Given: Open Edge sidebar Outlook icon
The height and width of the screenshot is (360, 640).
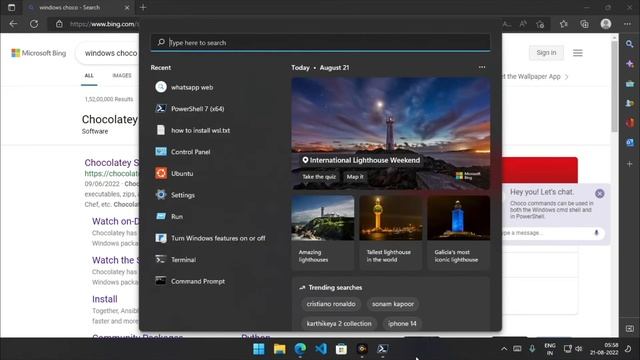Looking at the screenshot, I should click(x=630, y=142).
